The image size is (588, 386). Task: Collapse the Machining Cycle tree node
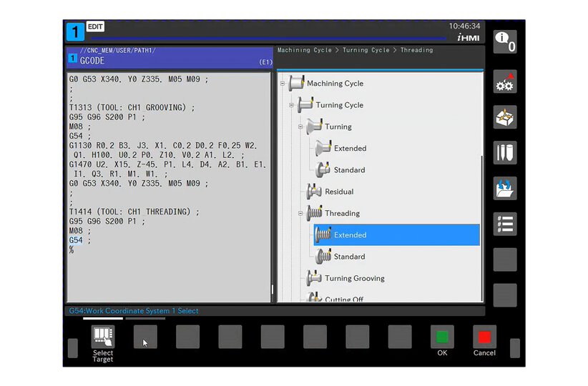click(x=283, y=84)
